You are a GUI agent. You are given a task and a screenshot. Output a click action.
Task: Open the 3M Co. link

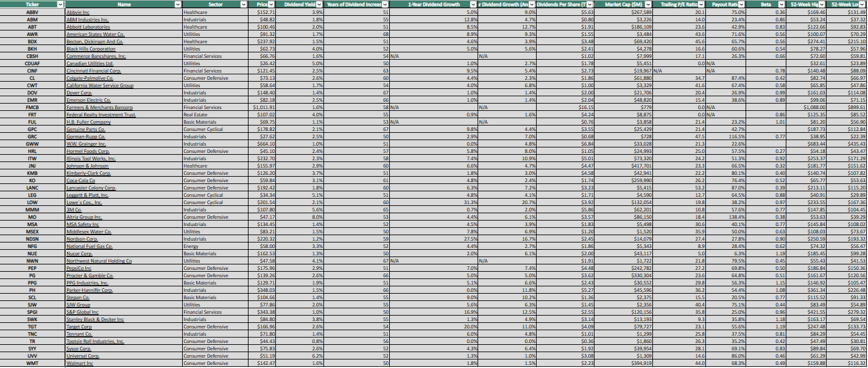coord(74,210)
